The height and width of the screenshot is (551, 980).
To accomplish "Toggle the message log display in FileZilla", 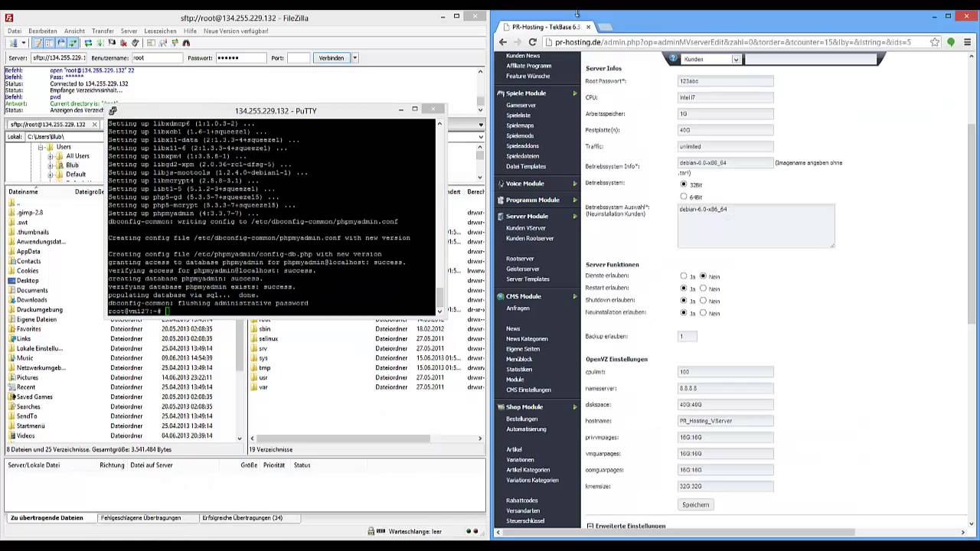I will pyautogui.click(x=38, y=43).
